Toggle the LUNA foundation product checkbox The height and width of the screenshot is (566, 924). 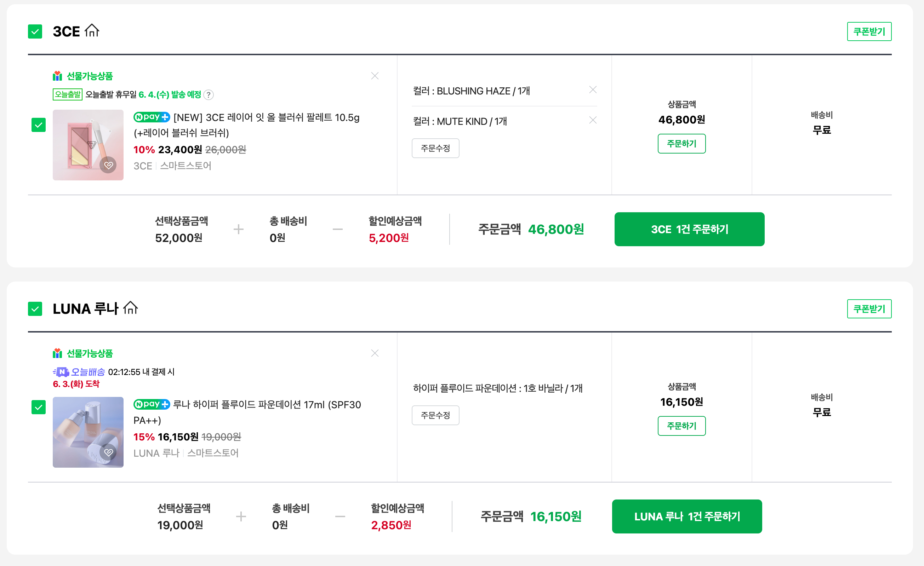(x=39, y=408)
